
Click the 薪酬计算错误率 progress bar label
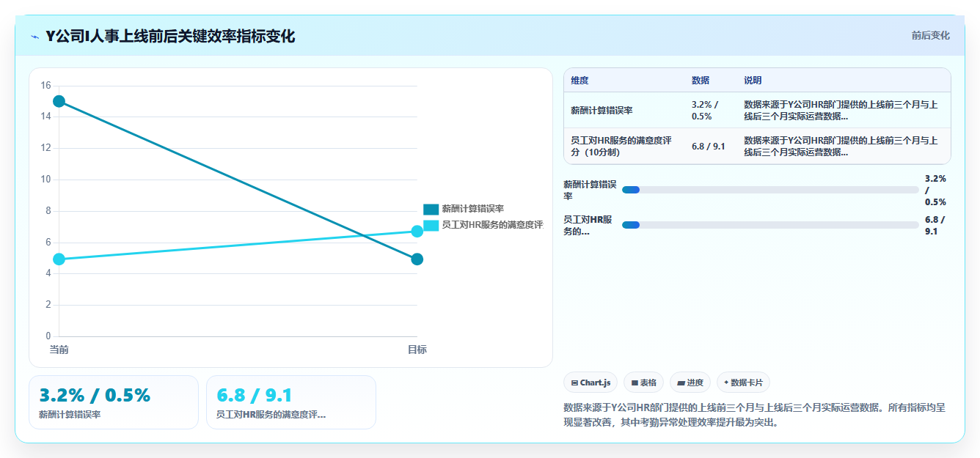point(589,190)
